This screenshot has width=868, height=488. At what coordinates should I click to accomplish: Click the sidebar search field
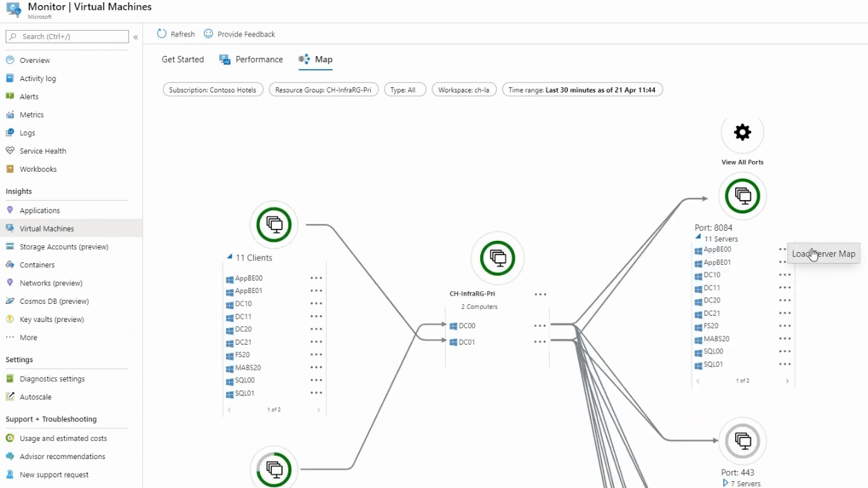pyautogui.click(x=67, y=37)
